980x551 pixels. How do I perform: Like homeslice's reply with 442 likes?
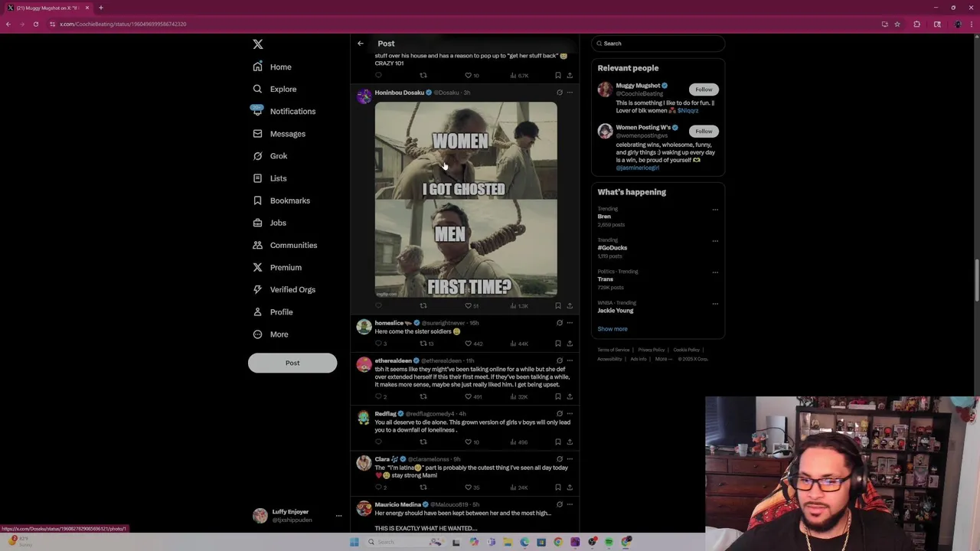(x=469, y=344)
